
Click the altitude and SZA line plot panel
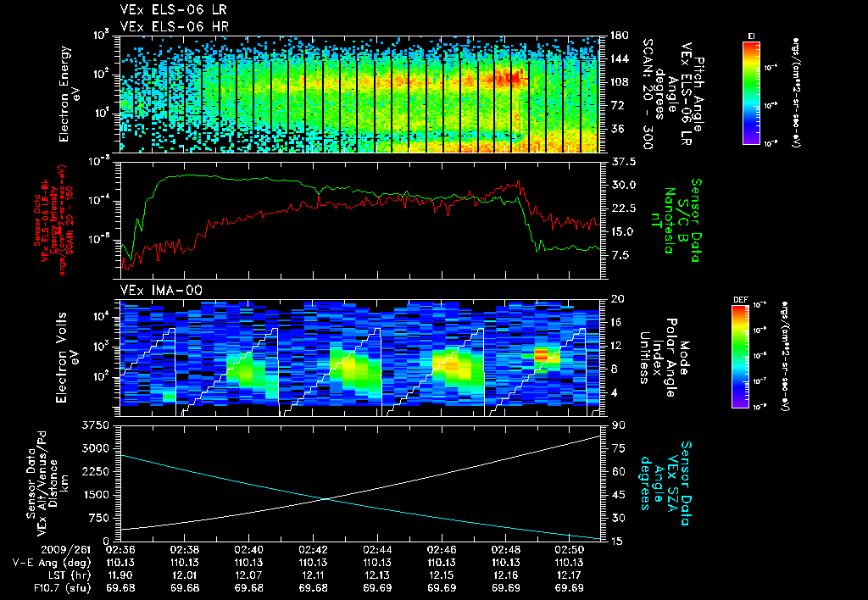pyautogui.click(x=360, y=483)
